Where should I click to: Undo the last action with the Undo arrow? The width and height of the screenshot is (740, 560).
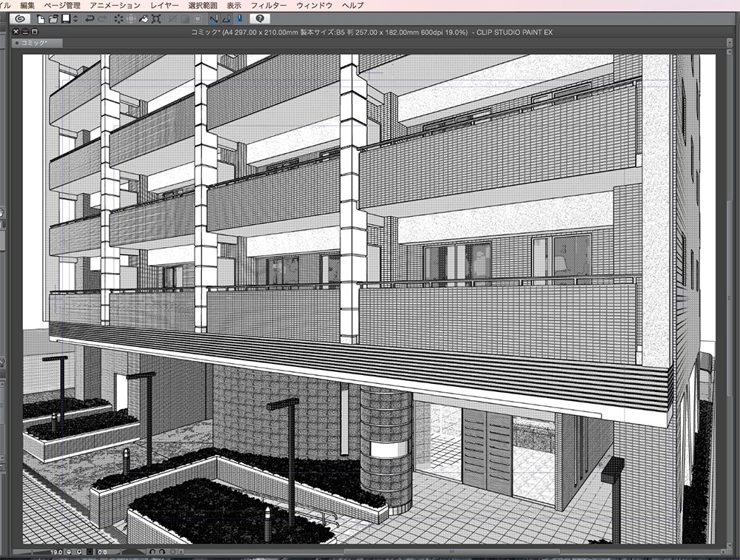(88, 18)
